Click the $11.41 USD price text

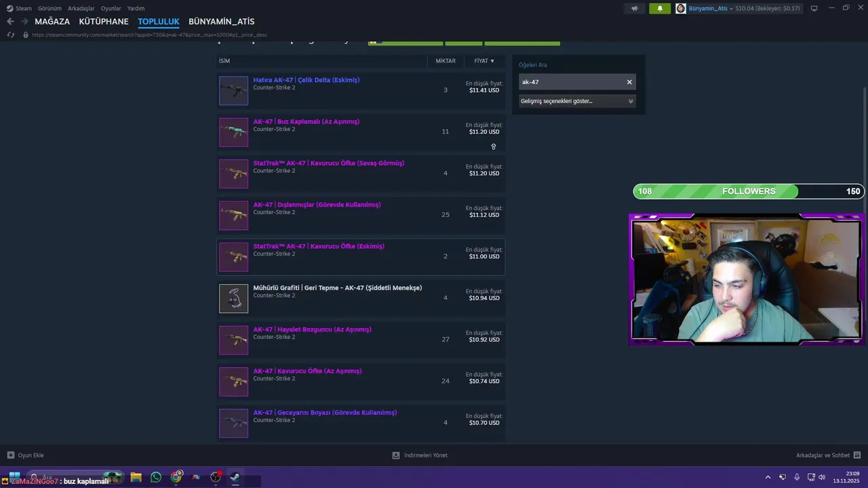pyautogui.click(x=484, y=90)
